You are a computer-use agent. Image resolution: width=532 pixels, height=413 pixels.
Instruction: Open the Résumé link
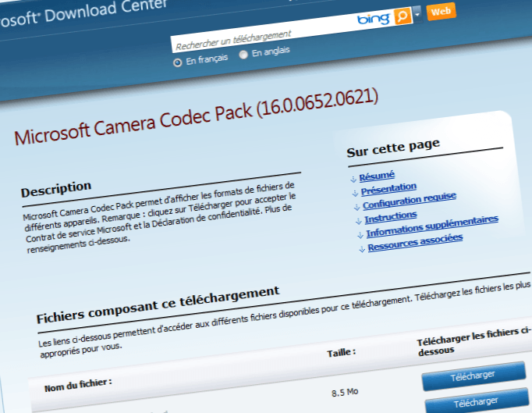pyautogui.click(x=377, y=176)
